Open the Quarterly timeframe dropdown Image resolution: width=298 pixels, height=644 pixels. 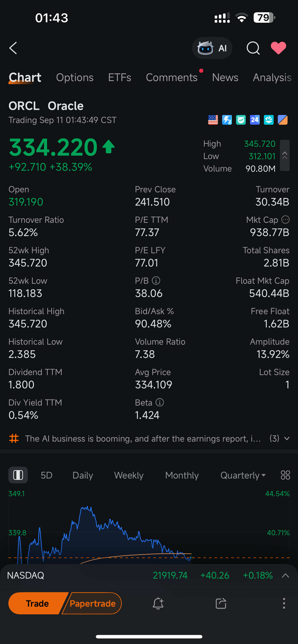[x=243, y=475]
